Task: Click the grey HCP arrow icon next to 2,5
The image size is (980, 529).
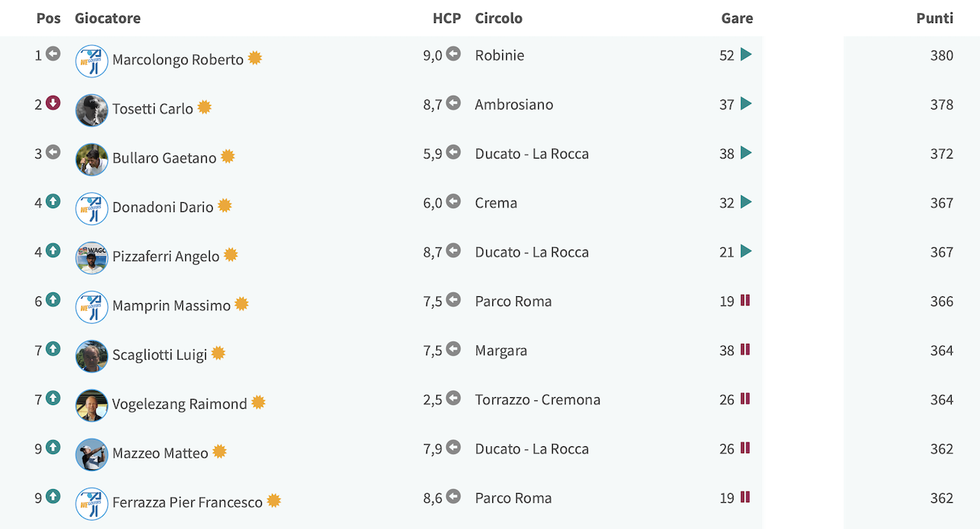Action: (453, 398)
